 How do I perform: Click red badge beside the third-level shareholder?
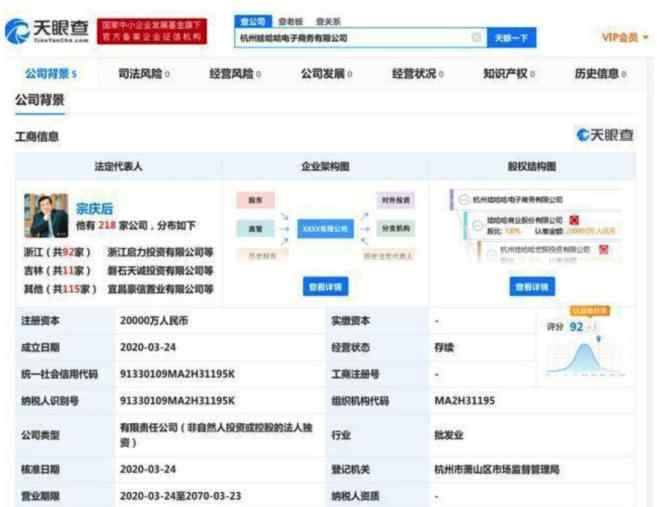click(x=604, y=250)
